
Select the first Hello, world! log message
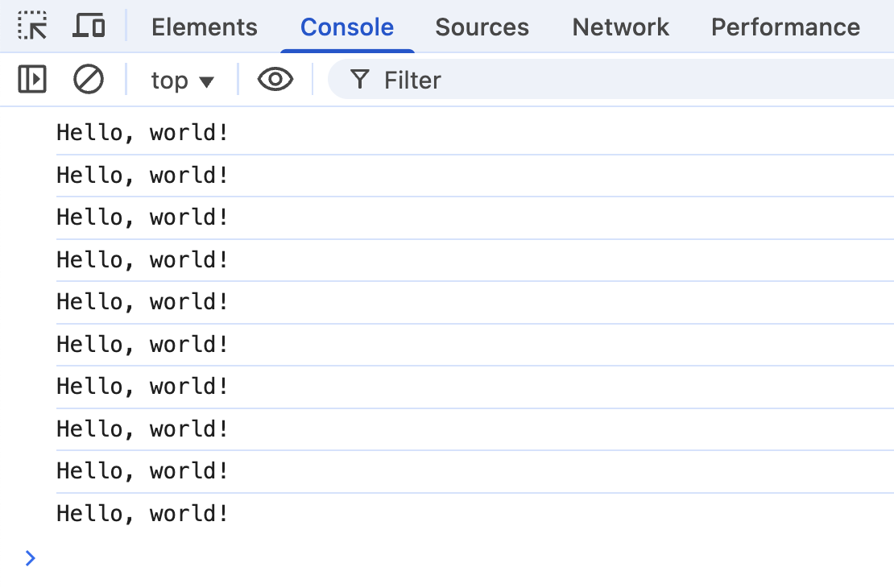(x=143, y=132)
